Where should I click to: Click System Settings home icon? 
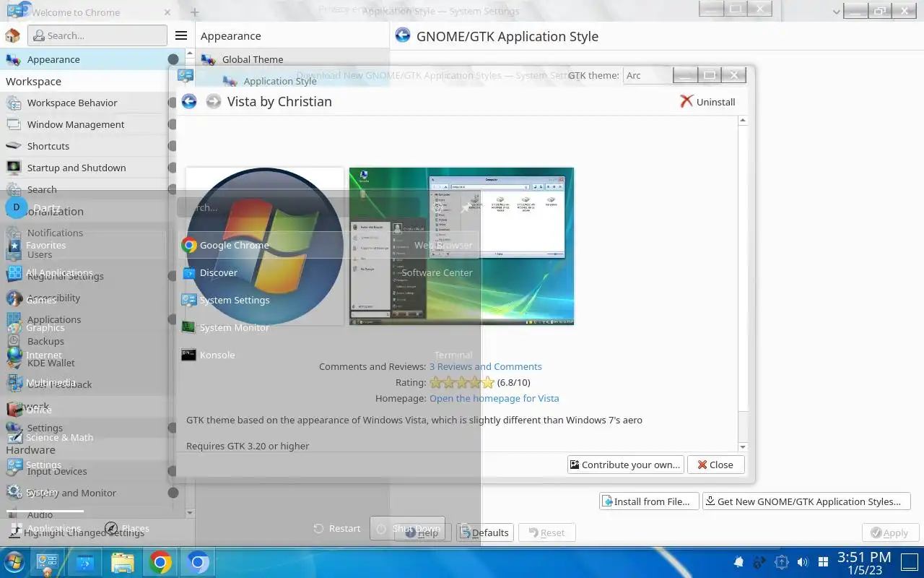(12, 35)
